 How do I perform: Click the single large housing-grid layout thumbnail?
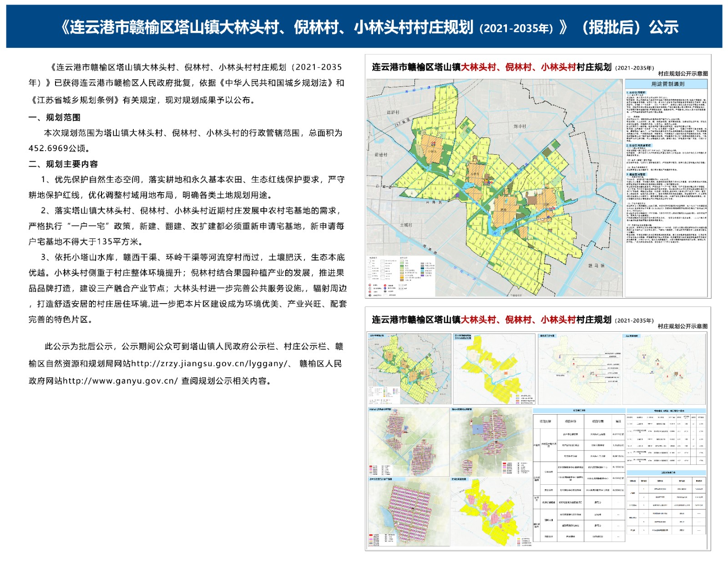tap(409, 512)
